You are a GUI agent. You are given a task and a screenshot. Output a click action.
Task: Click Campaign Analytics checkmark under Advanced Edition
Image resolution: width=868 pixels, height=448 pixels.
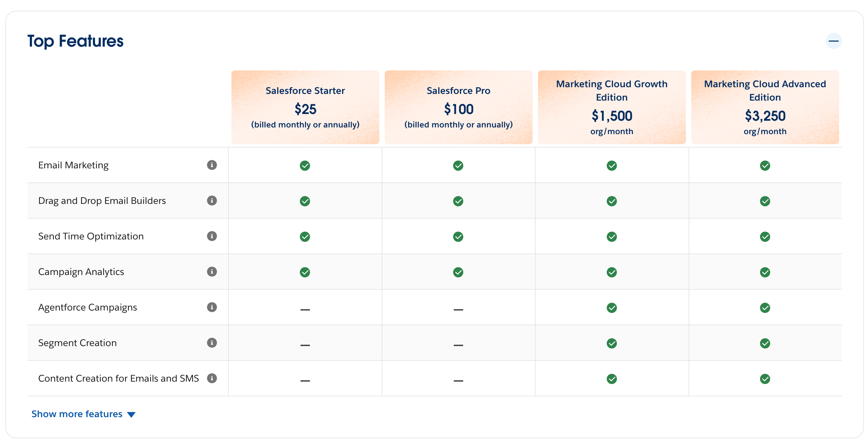(x=765, y=273)
